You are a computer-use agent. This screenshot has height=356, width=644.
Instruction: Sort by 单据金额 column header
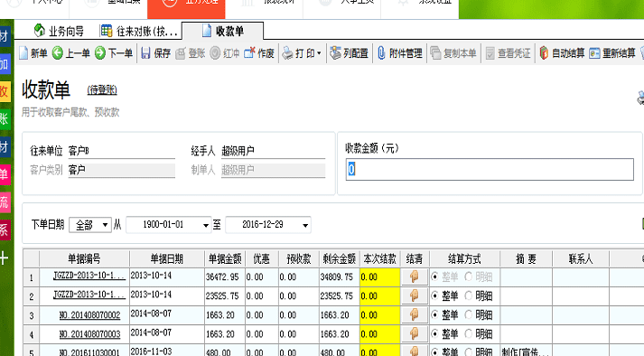[x=225, y=258]
